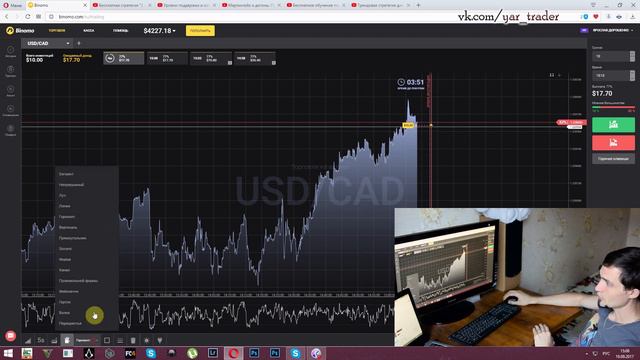Click the square fill icon in chart toolbar
Screen dimensions: 640x360
pos(107,340)
